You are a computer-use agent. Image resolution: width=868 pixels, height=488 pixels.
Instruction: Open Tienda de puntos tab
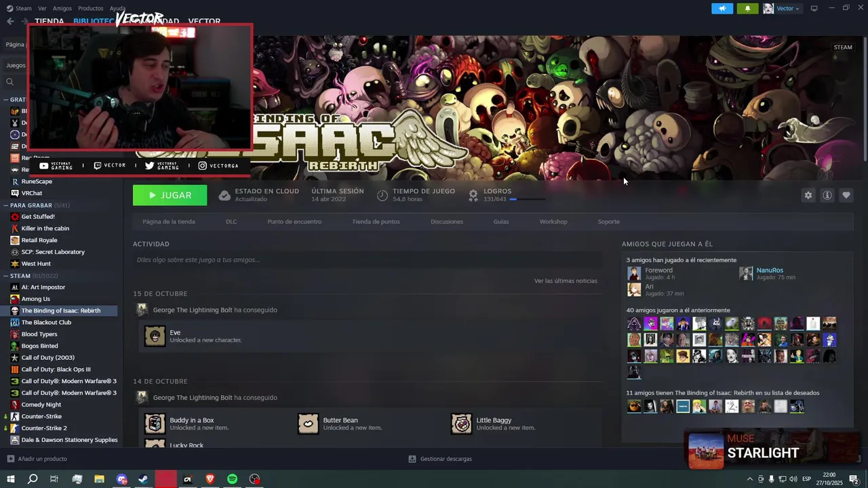tap(376, 222)
